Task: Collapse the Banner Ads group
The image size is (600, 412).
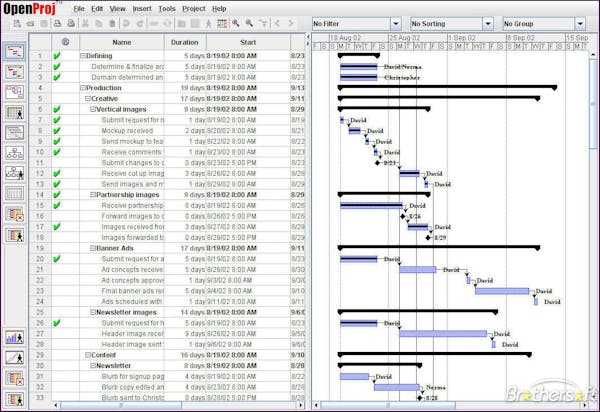Action: [x=93, y=248]
